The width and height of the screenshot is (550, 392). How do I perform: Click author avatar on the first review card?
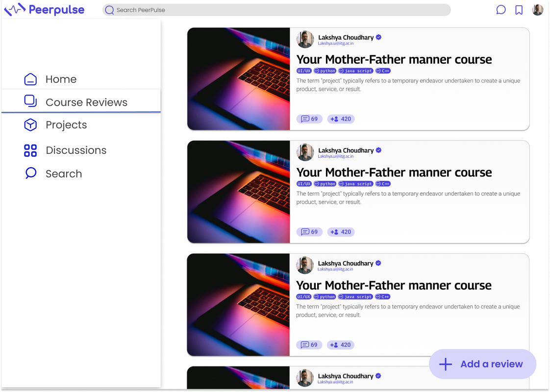[x=305, y=39]
